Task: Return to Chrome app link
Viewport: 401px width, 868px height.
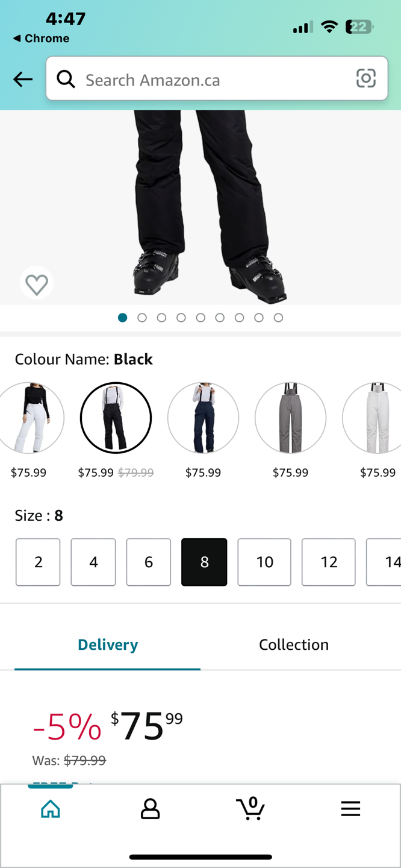Action: click(41, 39)
